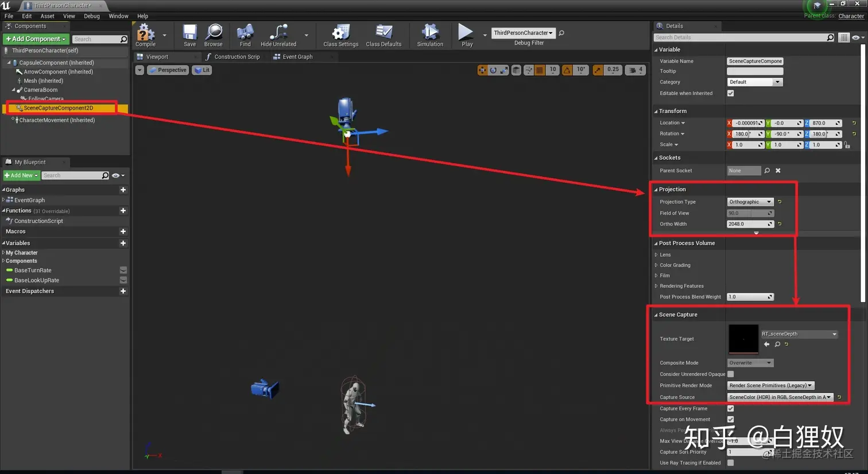Click the magnifier next to Parent Socket

[767, 171]
